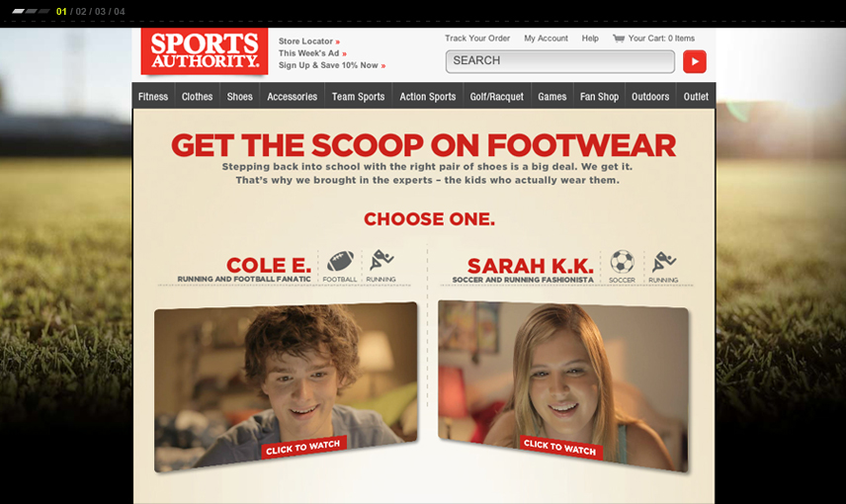Click Sarah K.K.'s video thumbnail
The image size is (846, 504).
563,385
